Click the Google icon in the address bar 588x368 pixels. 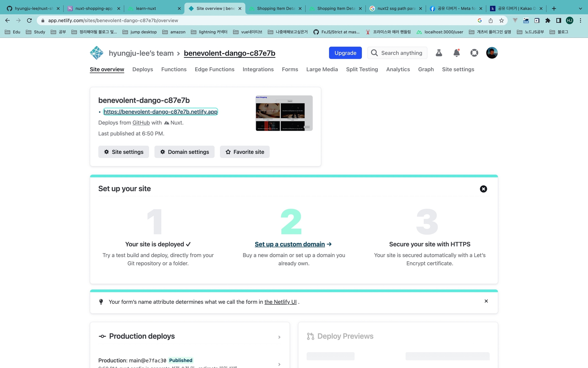coord(480,20)
